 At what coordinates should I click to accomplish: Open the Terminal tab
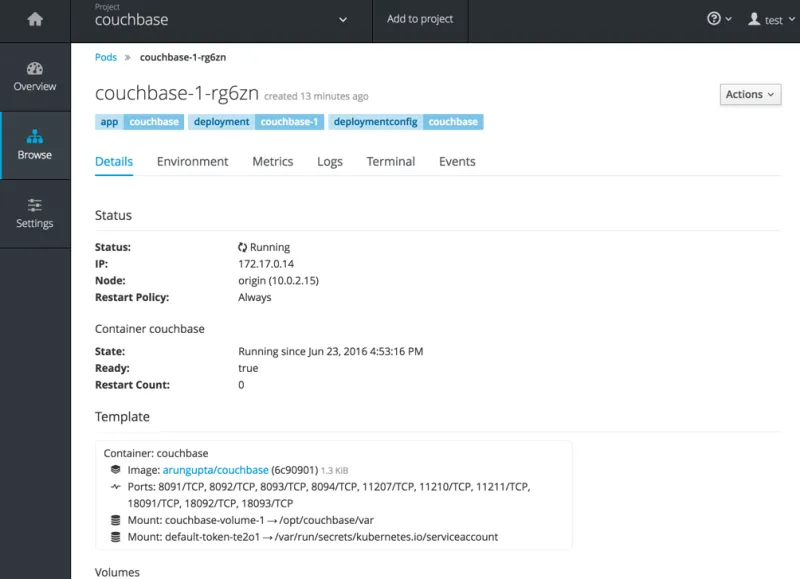click(390, 161)
